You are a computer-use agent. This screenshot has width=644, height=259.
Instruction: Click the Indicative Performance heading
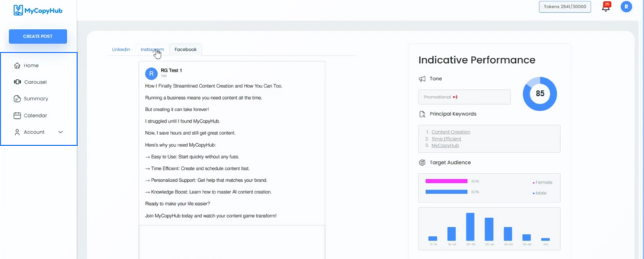coord(477,60)
